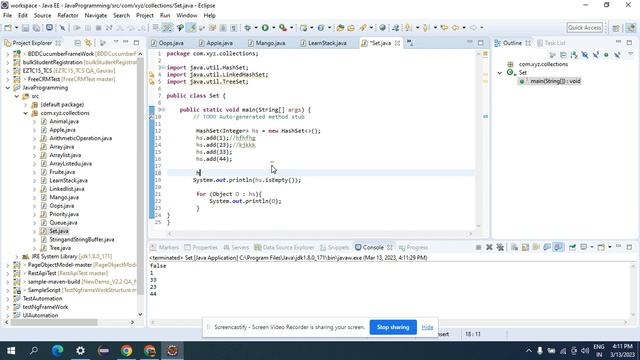Minimize the editor area

[470, 42]
